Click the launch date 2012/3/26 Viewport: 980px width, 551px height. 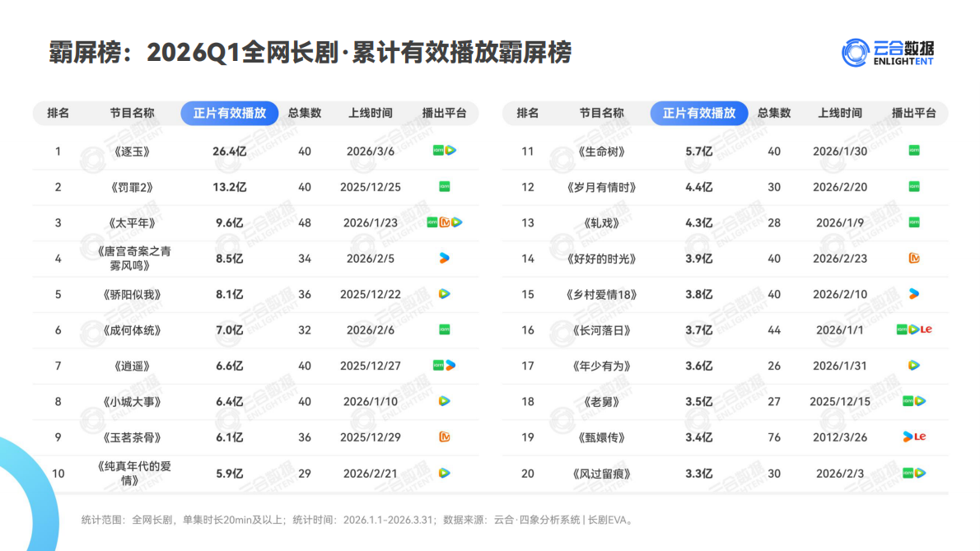pos(840,437)
